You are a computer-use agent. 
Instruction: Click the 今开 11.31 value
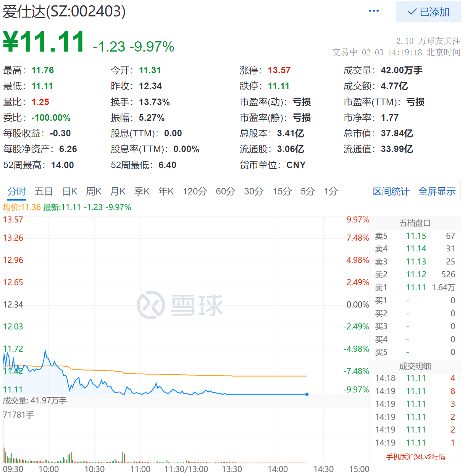point(150,70)
